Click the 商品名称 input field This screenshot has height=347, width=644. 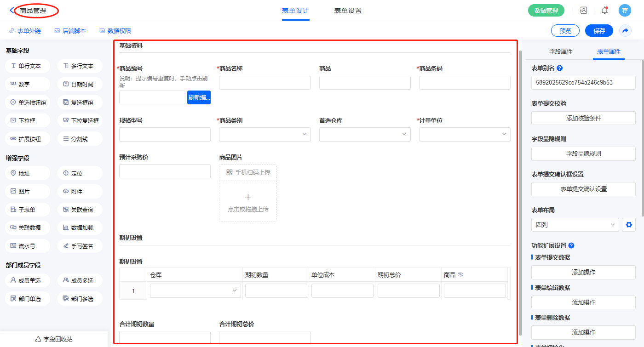click(264, 83)
